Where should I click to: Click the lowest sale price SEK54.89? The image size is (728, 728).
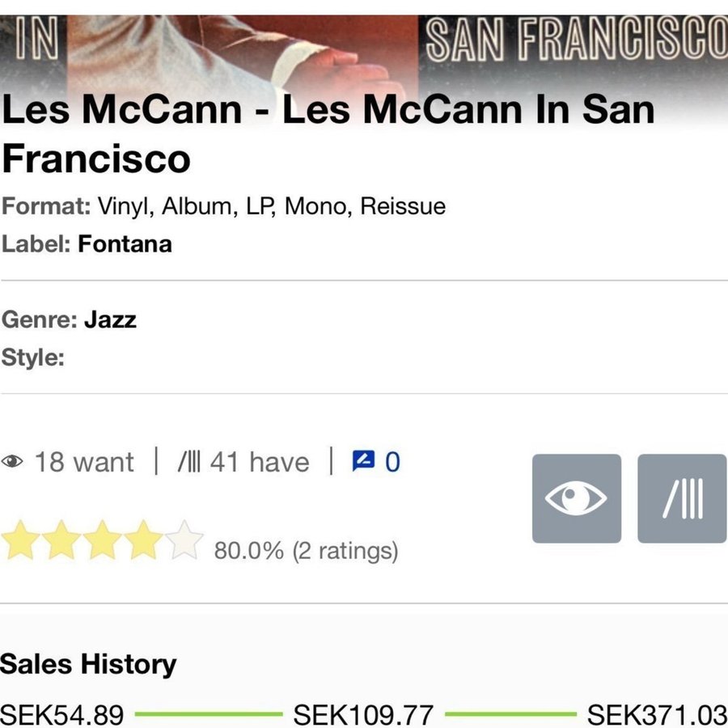tap(62, 715)
